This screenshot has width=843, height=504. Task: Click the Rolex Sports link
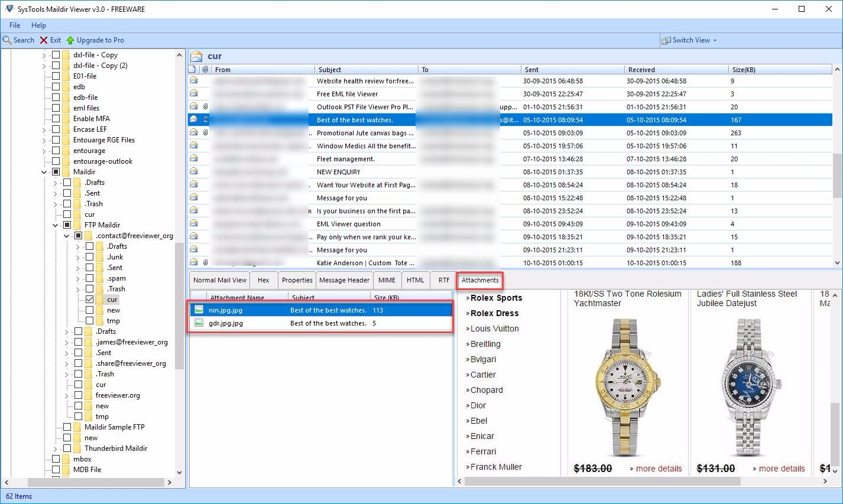(x=496, y=298)
